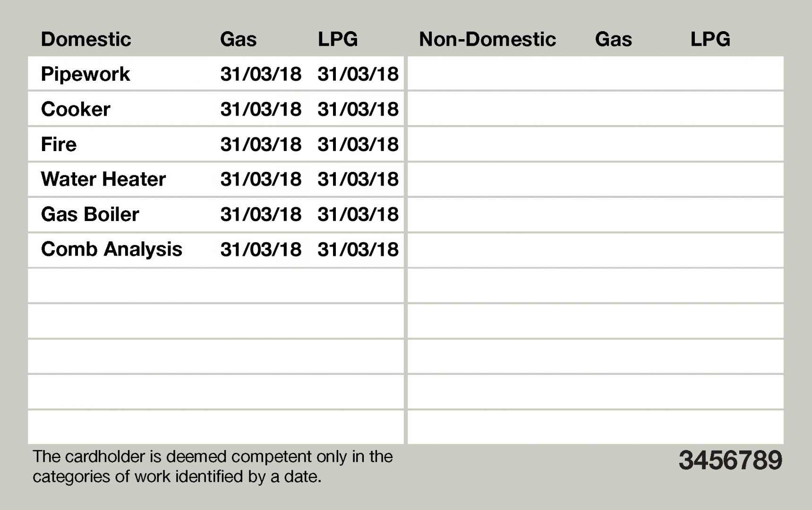Click Pipework Gas date 31/03/18
Viewport: 812px width, 510px height.
(x=261, y=74)
